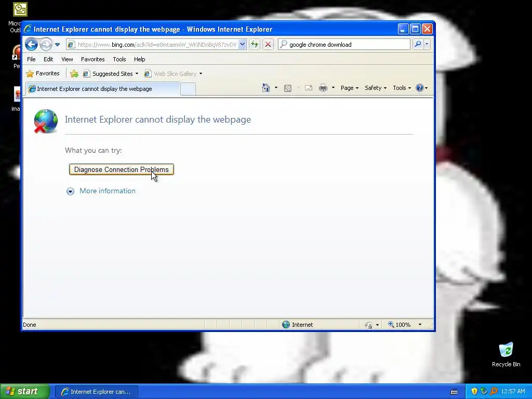The width and height of the screenshot is (532, 399).
Task: Open the Suggested Sites dropdown
Action: tap(111, 74)
